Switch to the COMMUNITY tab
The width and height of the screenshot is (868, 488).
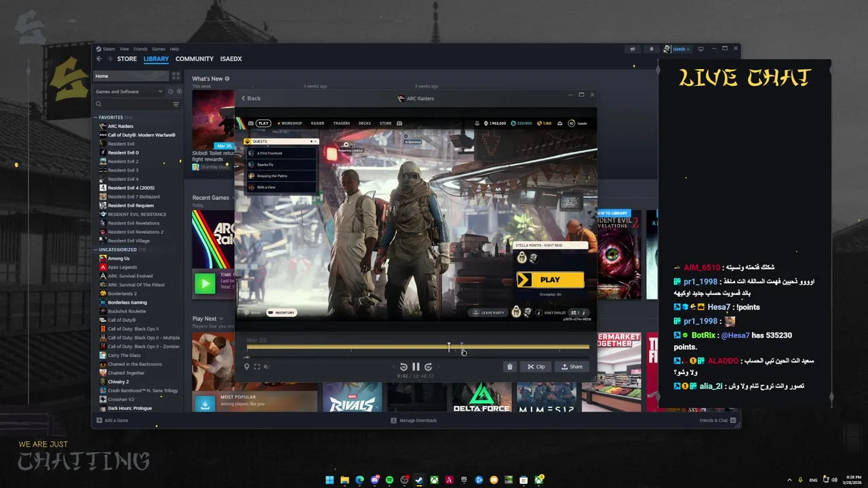click(195, 59)
